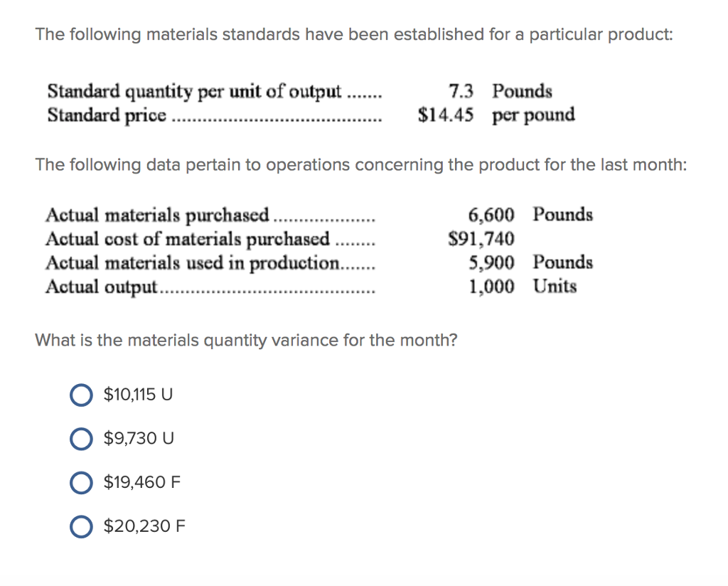The width and height of the screenshot is (728, 586).
Task: Select the $20,230 F answer option
Action: click(81, 527)
